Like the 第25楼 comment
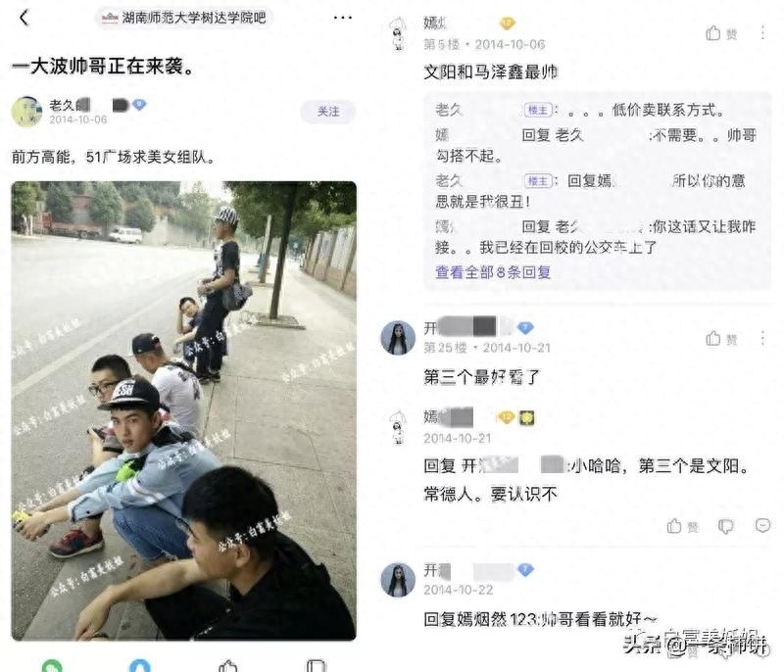Screen dimensions: 784x672 [721, 339]
